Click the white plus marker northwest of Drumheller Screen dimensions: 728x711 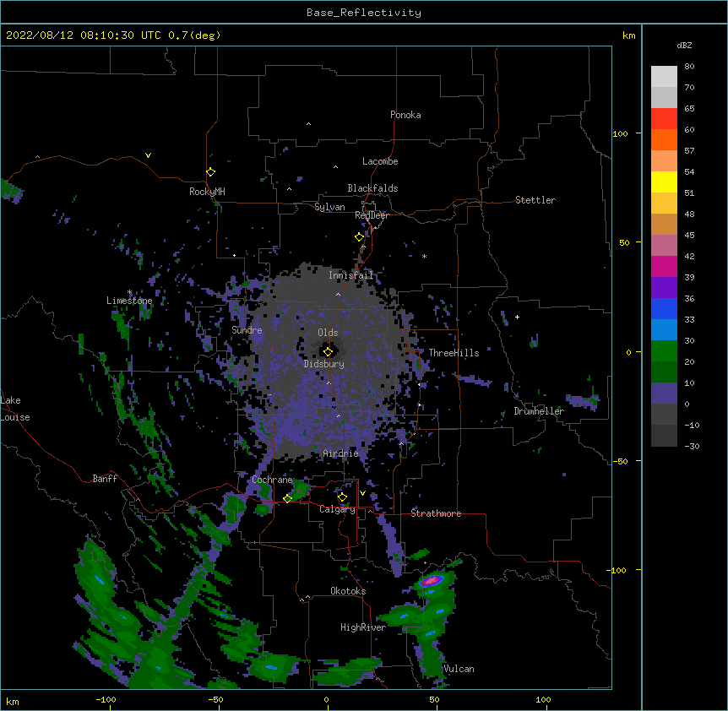[517, 317]
